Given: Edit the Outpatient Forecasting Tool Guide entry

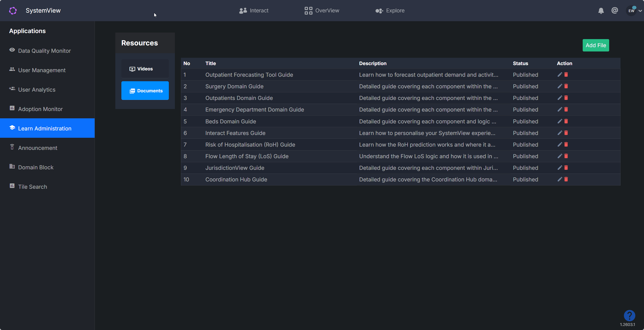Looking at the screenshot, I should [560, 74].
